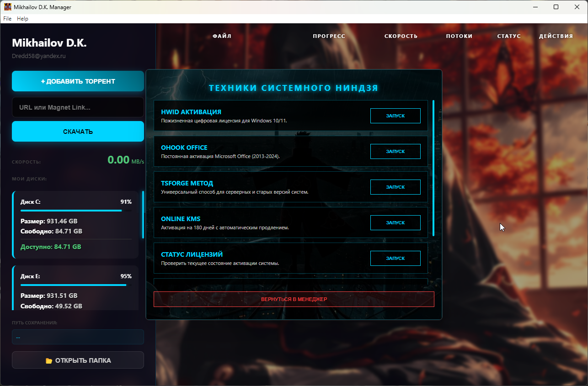The width and height of the screenshot is (588, 386).
Task: Click the ФАЙЛ column header
Action: click(222, 36)
